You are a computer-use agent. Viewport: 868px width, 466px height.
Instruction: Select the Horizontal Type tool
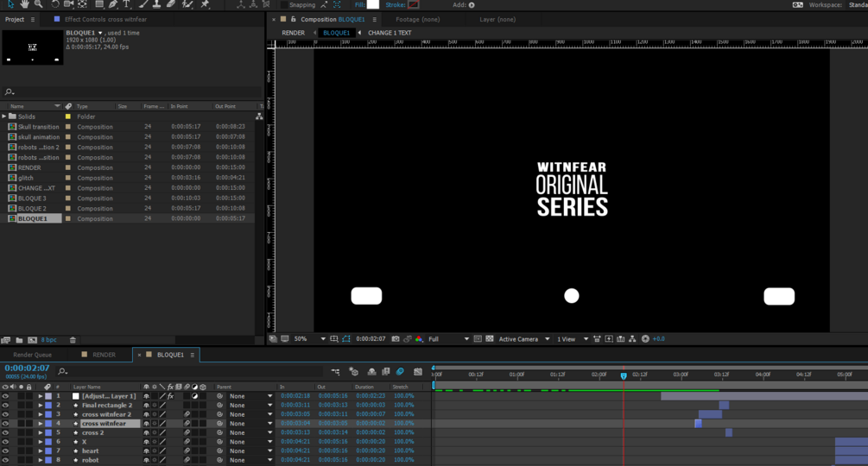coord(127,3)
